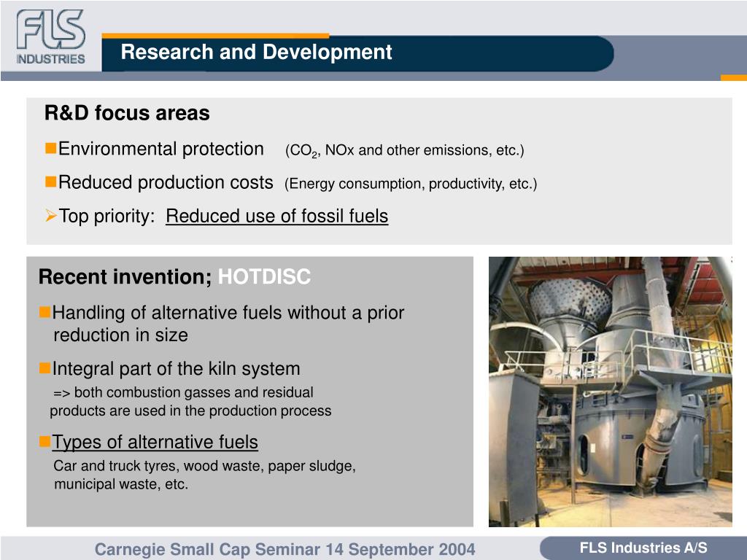Click orange bullet beside Integral part

[44, 368]
